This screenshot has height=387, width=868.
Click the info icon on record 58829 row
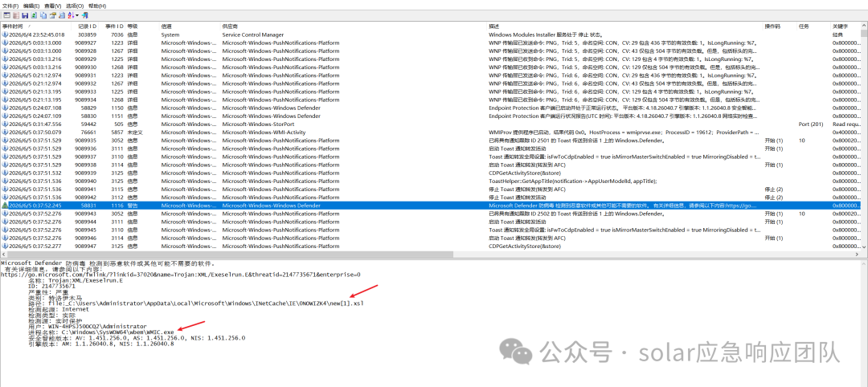[x=5, y=108]
